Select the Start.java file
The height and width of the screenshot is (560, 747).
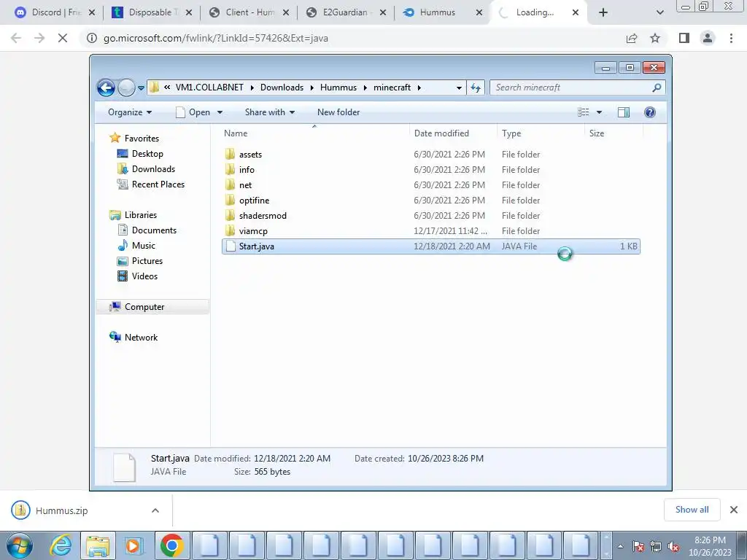(x=430, y=246)
